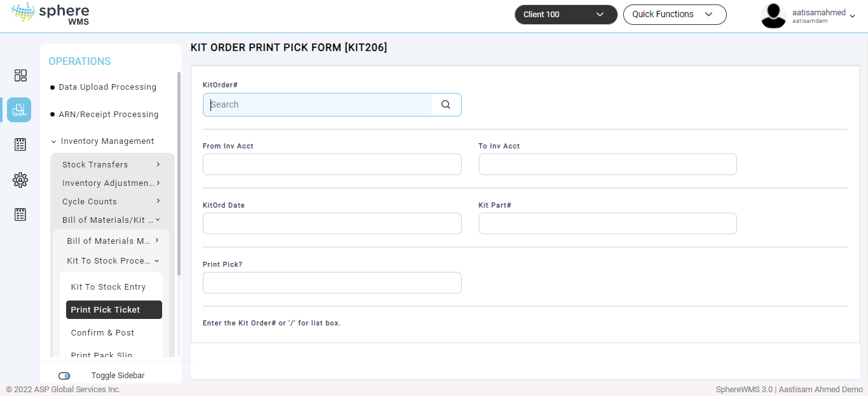
Task: Click the magnifier search icon in KitOrder# field
Action: pyautogui.click(x=446, y=104)
